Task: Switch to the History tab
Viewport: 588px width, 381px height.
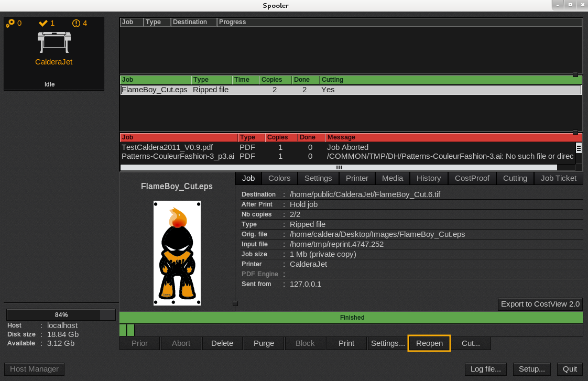Action: pos(428,178)
